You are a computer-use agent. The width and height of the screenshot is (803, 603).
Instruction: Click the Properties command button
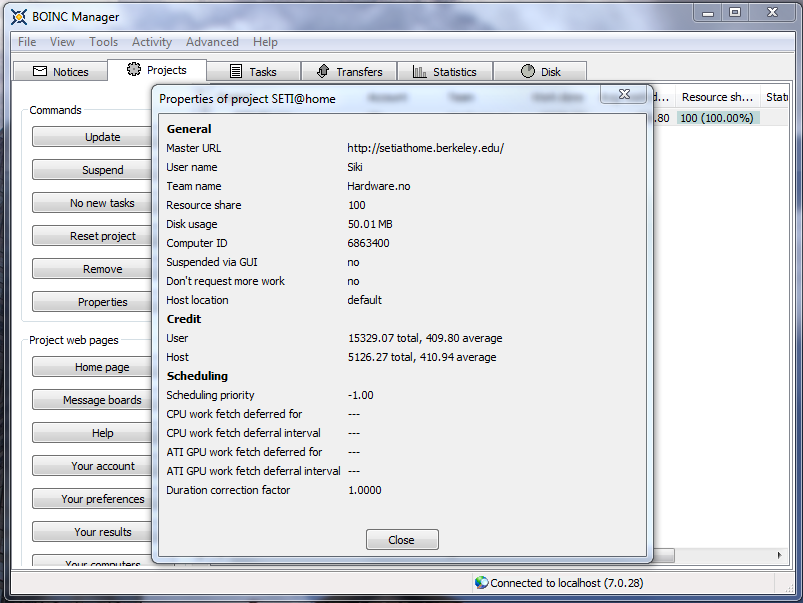coord(94,302)
